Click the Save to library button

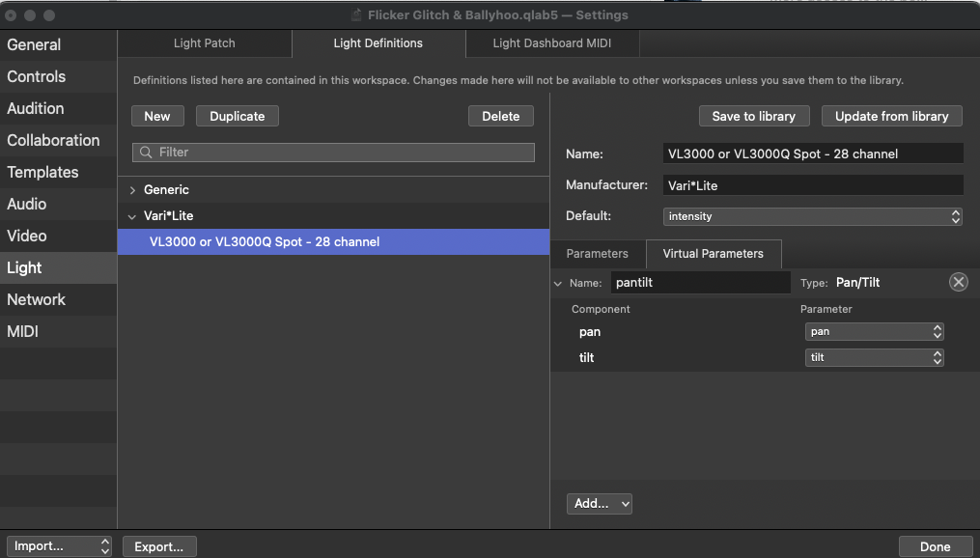(753, 116)
